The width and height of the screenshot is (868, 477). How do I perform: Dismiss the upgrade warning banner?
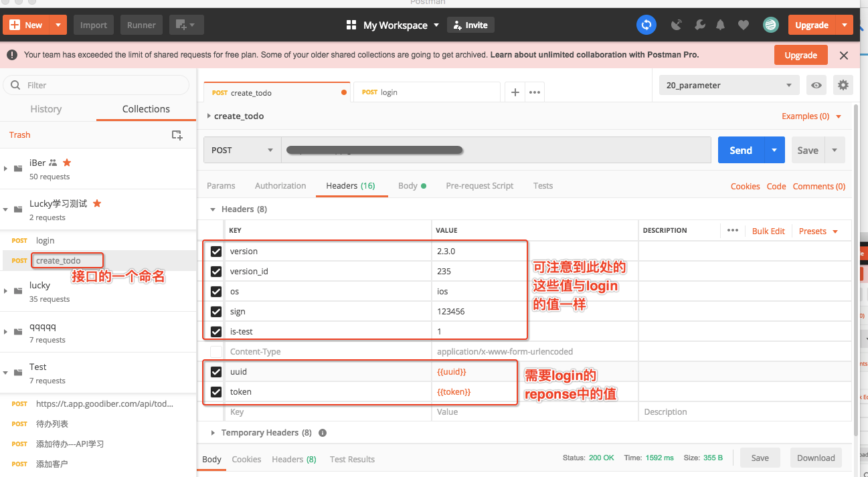click(844, 56)
